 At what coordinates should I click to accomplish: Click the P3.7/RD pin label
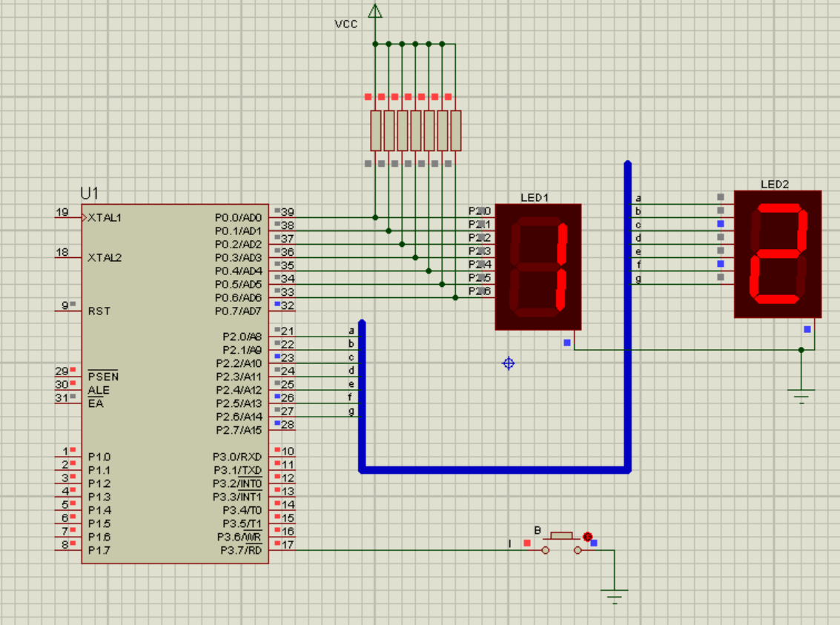pos(240,551)
